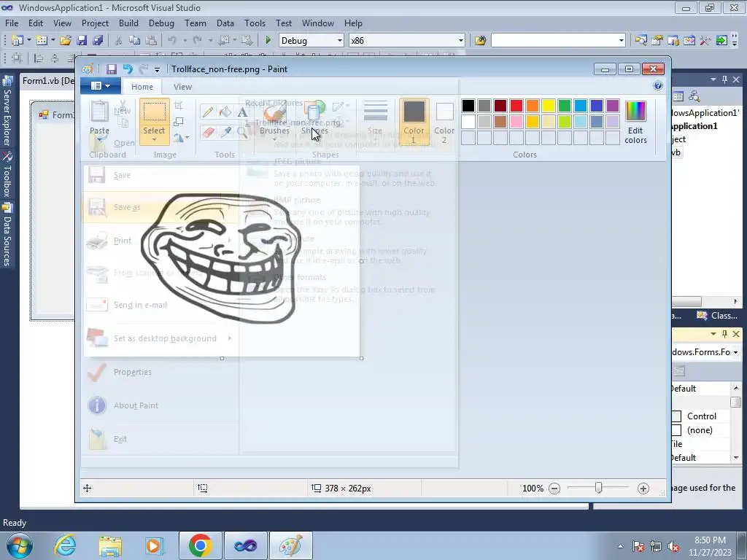Open the Windows Start button
This screenshot has width=747, height=560.
[19, 545]
